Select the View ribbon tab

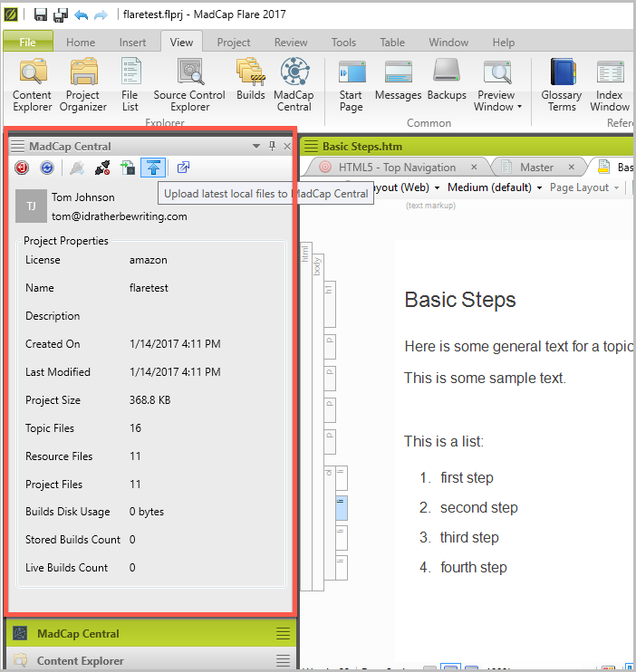pyautogui.click(x=181, y=42)
